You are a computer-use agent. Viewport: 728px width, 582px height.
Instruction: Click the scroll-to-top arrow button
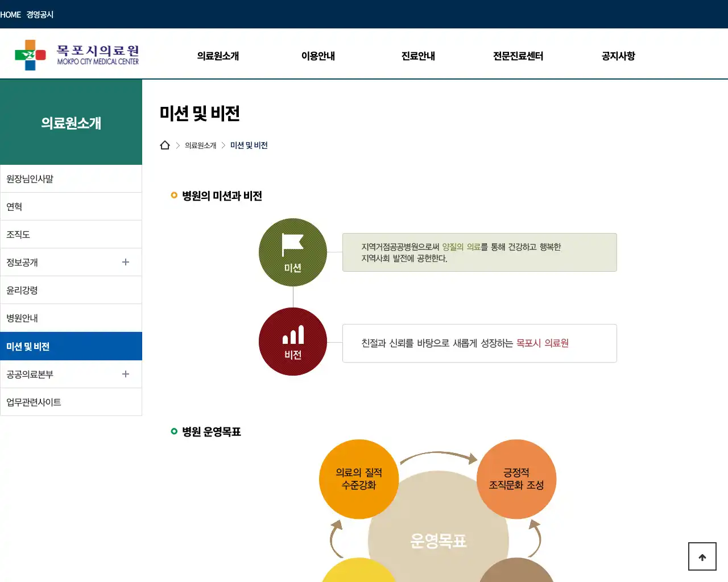[702, 556]
